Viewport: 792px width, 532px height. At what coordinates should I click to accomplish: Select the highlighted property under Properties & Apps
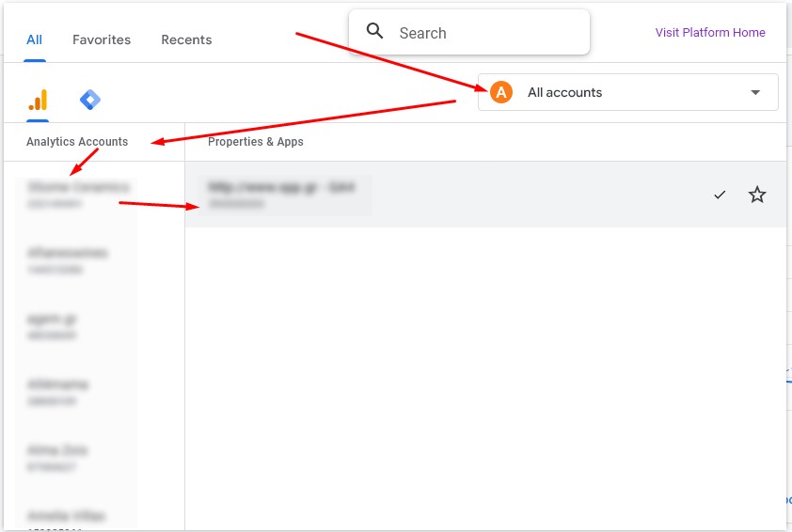(x=280, y=195)
